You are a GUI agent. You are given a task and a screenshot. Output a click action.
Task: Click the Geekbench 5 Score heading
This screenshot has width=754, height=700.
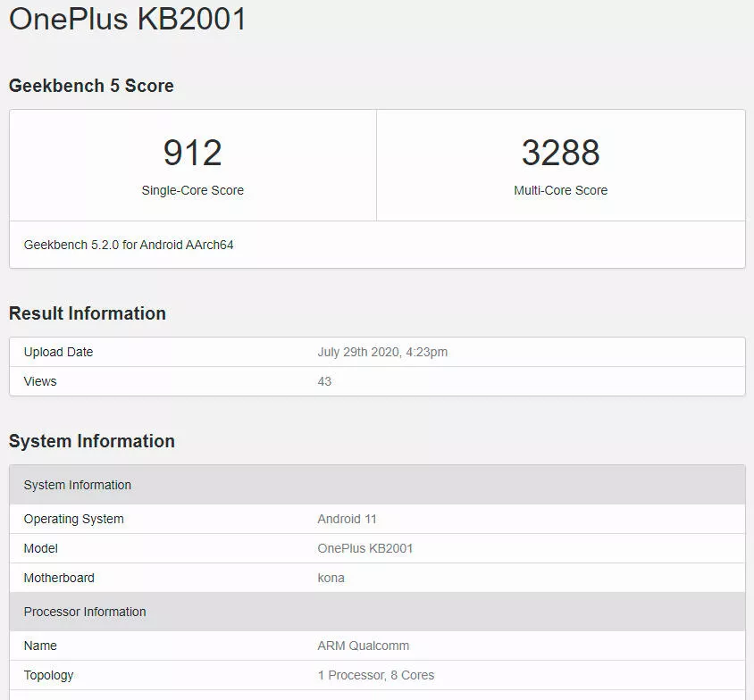[x=91, y=86]
